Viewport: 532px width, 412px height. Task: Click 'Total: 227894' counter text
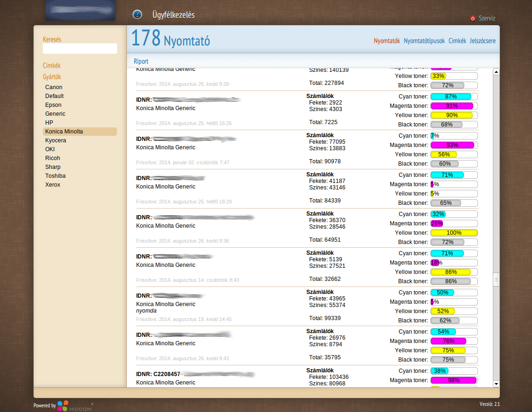pyautogui.click(x=326, y=83)
